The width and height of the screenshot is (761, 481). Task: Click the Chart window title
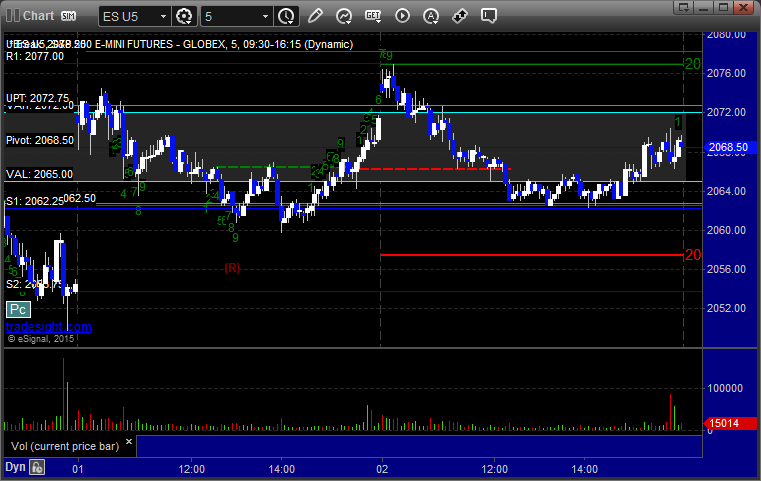click(38, 16)
